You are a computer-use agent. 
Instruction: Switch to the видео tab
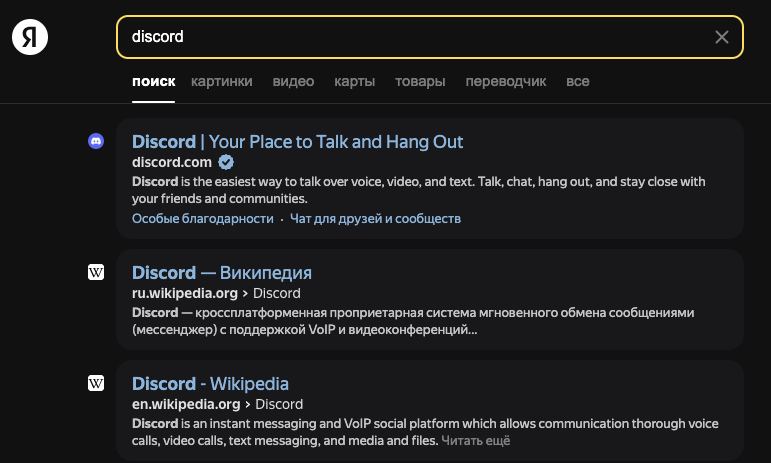point(293,81)
